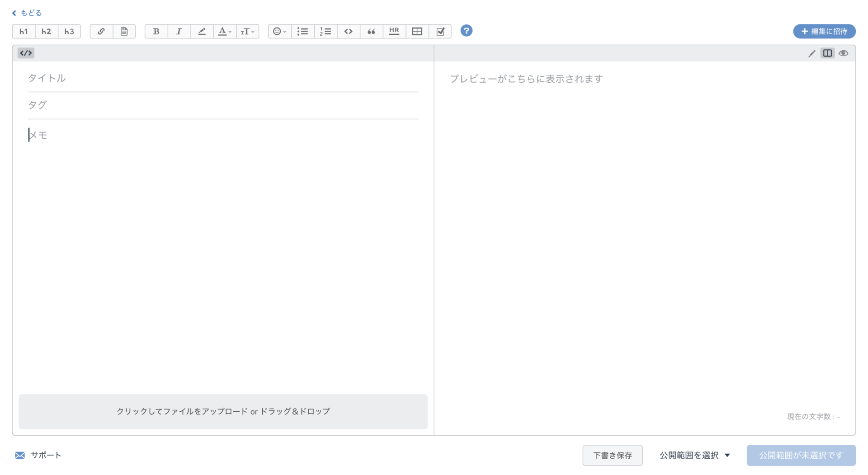Insert an h3 heading
This screenshot has width=868, height=475.
[69, 31]
